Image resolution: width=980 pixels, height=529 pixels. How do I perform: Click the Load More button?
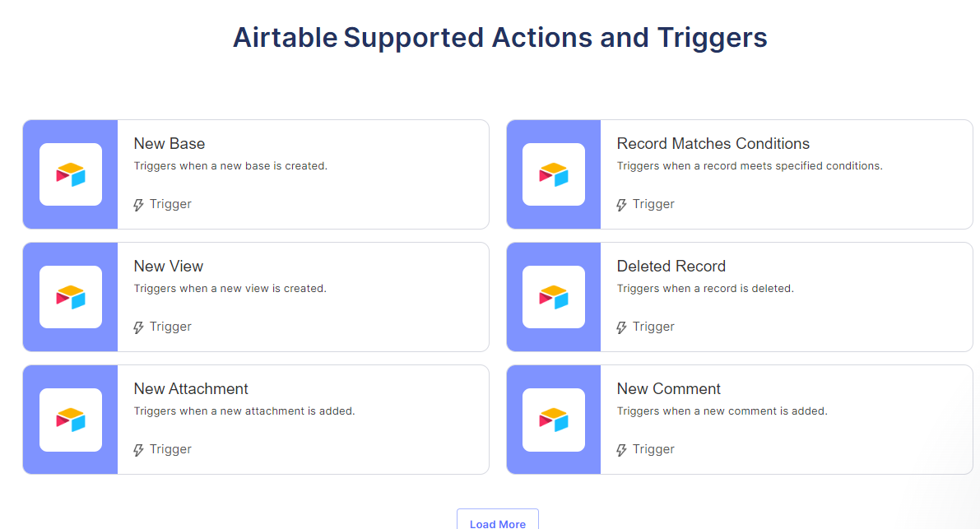(497, 522)
